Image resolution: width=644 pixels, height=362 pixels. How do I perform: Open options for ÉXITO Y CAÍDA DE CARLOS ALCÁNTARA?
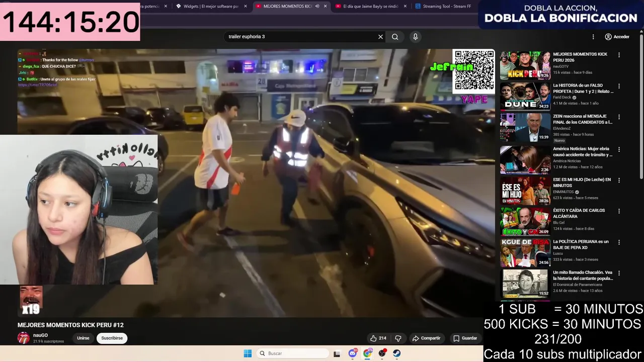(x=619, y=211)
